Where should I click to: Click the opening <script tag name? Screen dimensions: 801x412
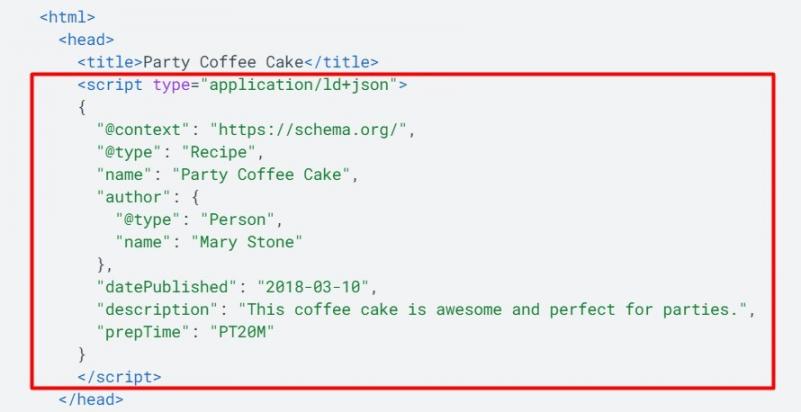(110, 85)
